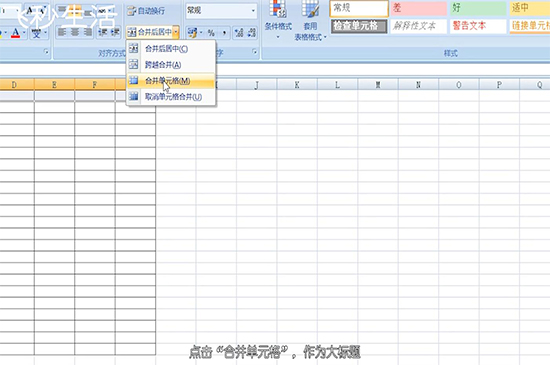Image resolution: width=550 pixels, height=365 pixels.
Task: Apply the 解释性文本 cell style
Action: coord(419,26)
